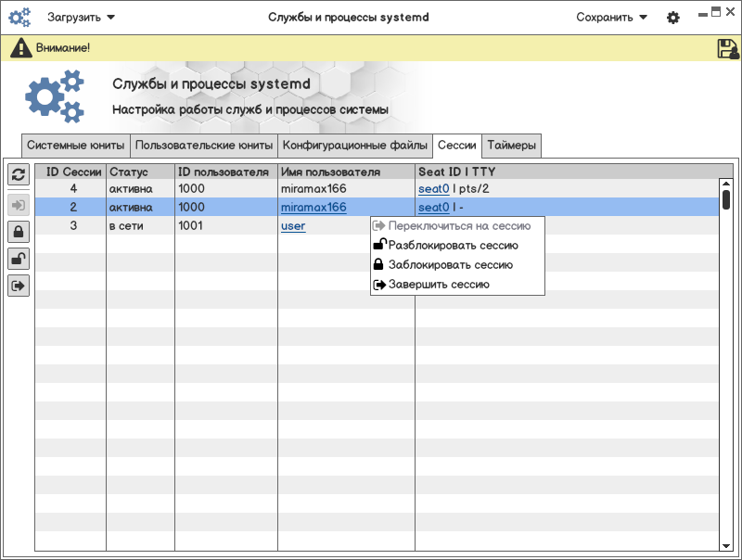Click the refresh sessions icon in left toolbar
The height and width of the screenshot is (560, 742).
(19, 173)
